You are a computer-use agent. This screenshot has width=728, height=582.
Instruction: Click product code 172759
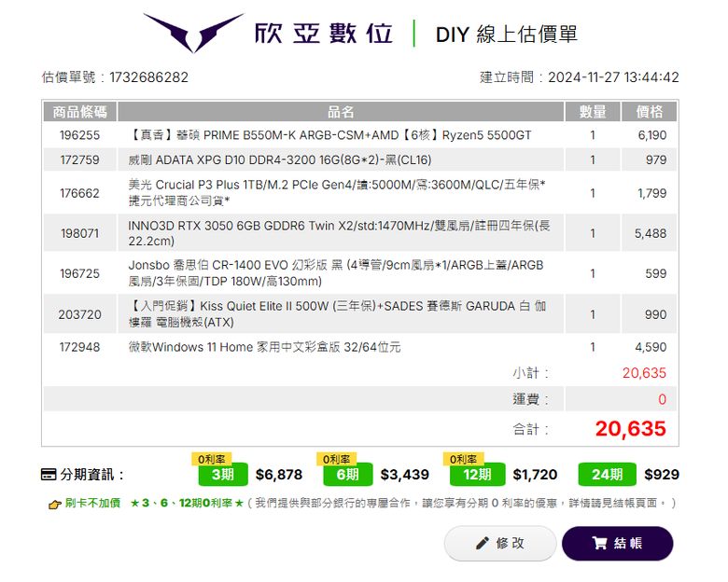click(x=80, y=159)
